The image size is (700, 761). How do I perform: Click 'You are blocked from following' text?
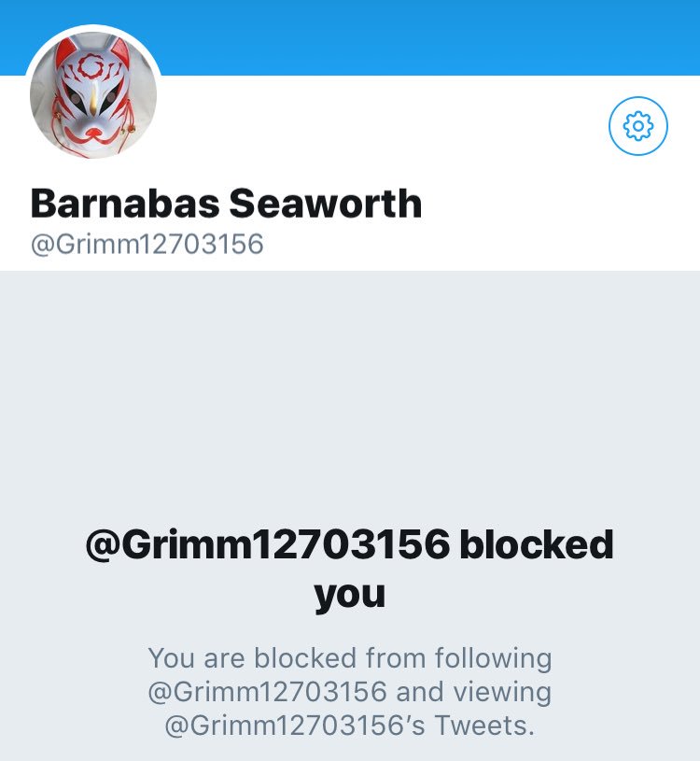[x=350, y=658]
